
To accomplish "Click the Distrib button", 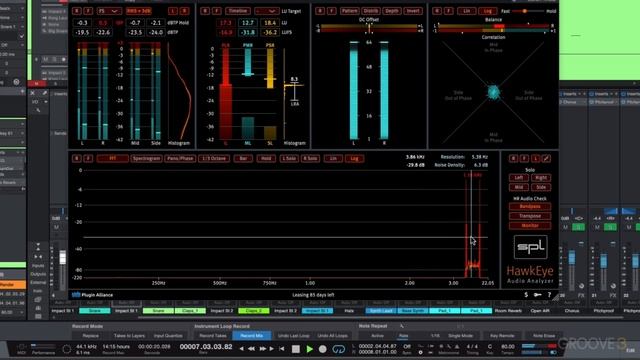I will pos(371,11).
